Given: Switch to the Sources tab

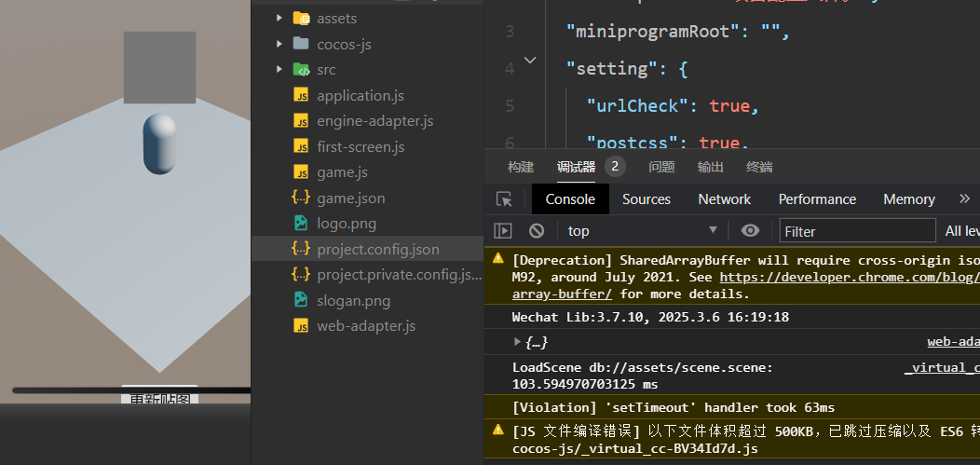Looking at the screenshot, I should coord(647,199).
